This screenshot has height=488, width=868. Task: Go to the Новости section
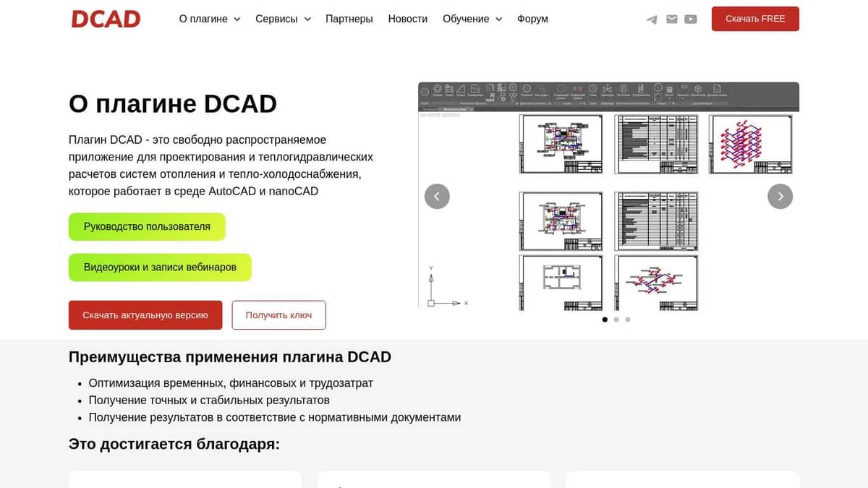point(407,19)
